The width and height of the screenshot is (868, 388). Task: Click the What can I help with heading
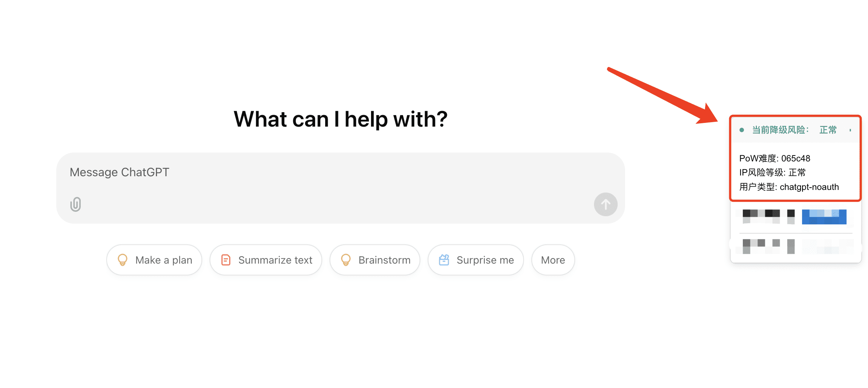pyautogui.click(x=341, y=119)
